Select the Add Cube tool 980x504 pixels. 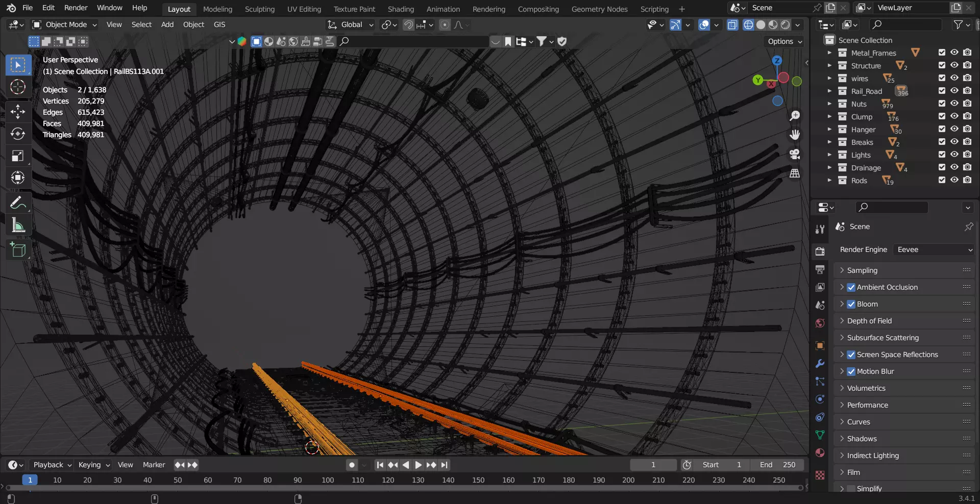tap(18, 249)
